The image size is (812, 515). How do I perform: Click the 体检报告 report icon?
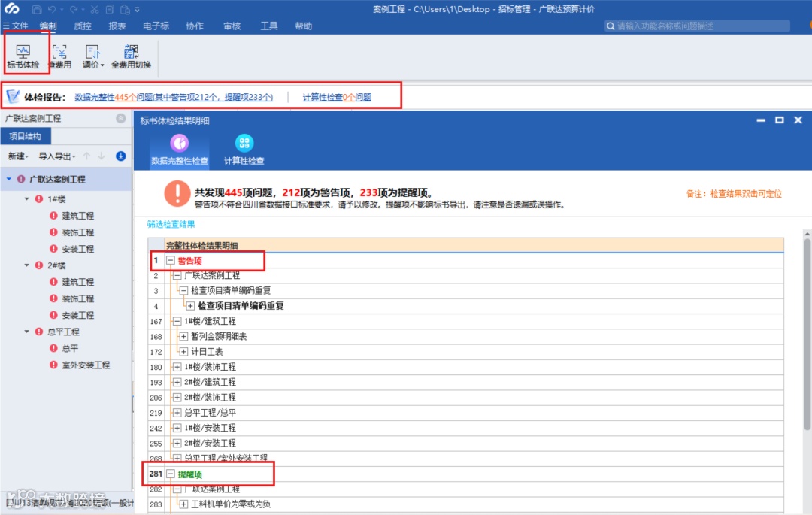tap(13, 96)
